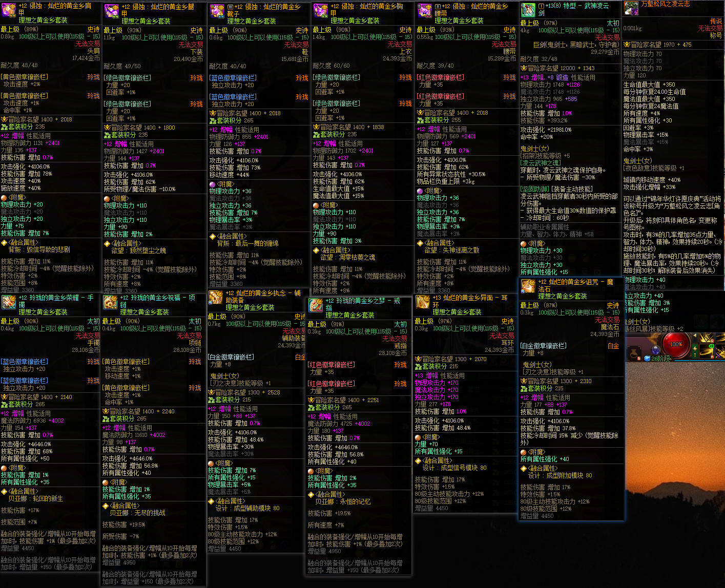Screen dimensions: 725x588
Task: Click the earring (耳环) item icon
Action: (423, 303)
